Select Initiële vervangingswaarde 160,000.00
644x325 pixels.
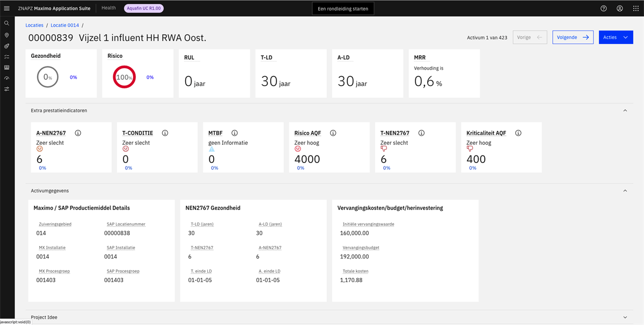[355, 233]
